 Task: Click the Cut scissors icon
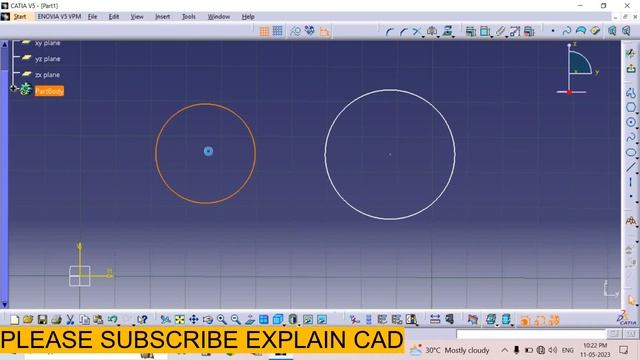coord(70,320)
